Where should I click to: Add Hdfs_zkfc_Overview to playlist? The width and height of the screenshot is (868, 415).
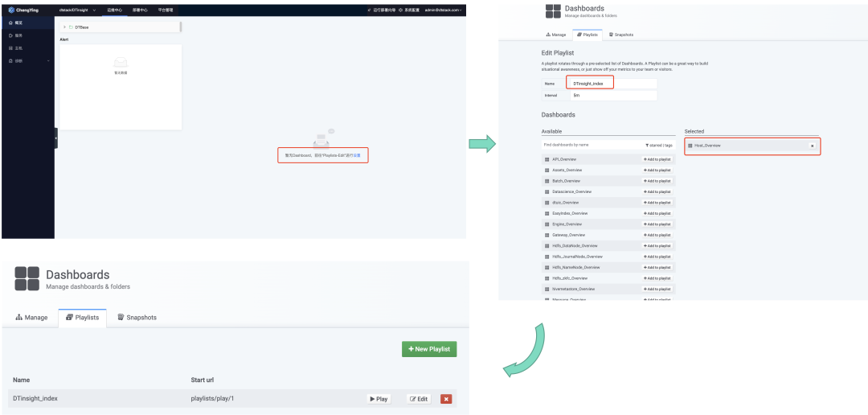click(x=657, y=278)
